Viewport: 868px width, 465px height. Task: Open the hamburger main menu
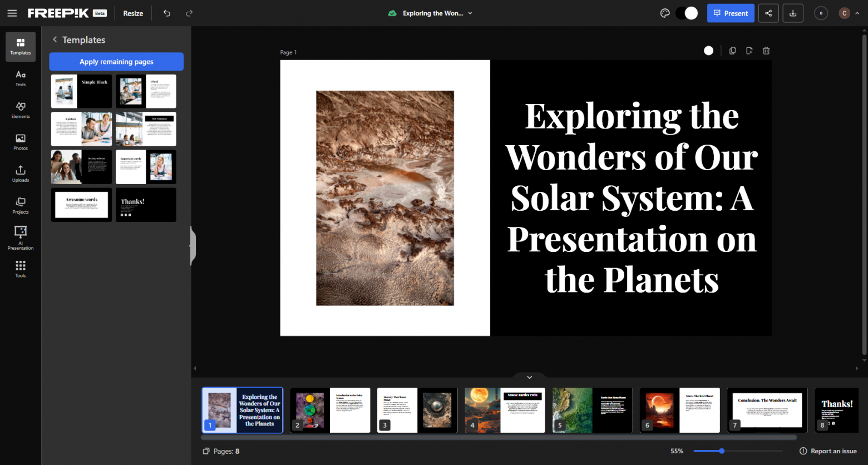click(12, 13)
